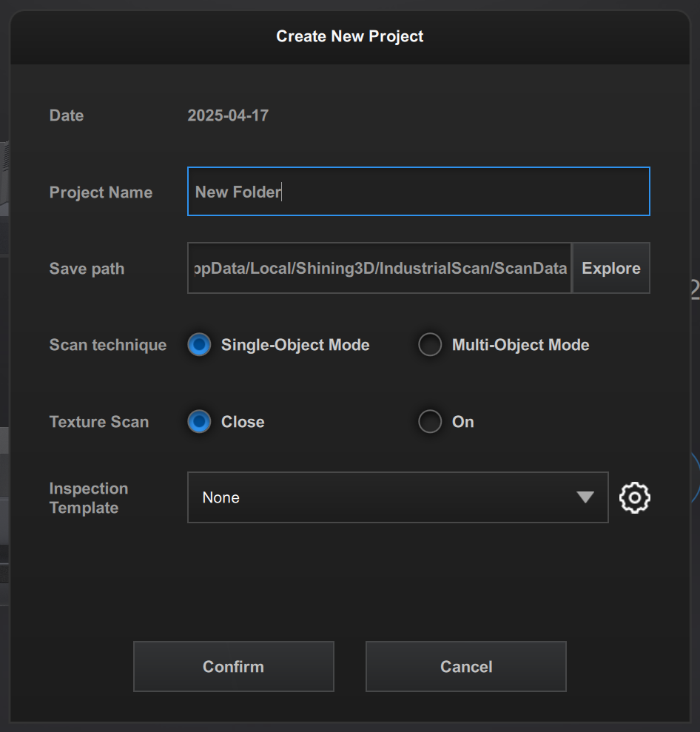Screen dimensions: 700x732
Task: Confirm the new project creation
Action: (233, 666)
